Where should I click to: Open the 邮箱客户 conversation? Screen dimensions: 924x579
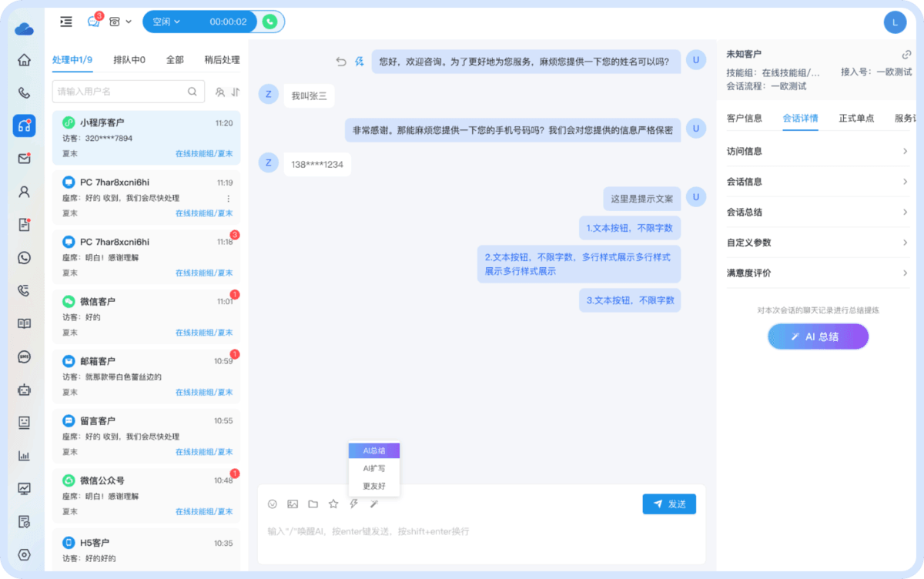tap(146, 377)
